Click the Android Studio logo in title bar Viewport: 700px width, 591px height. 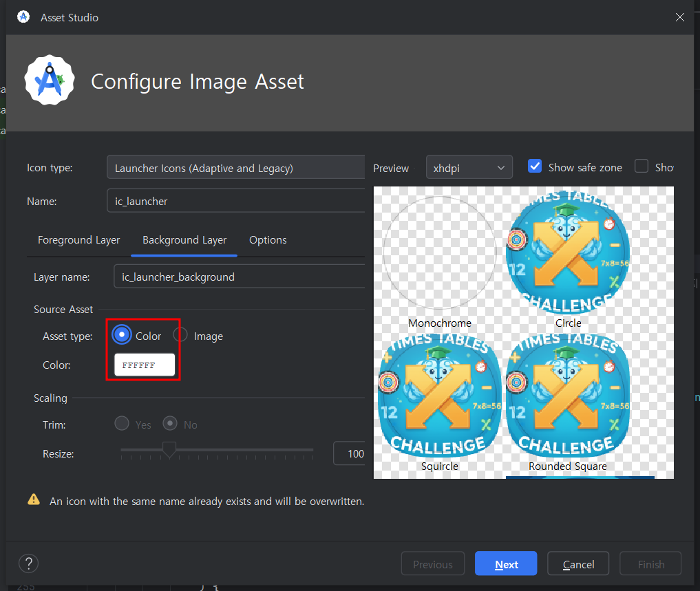click(23, 17)
